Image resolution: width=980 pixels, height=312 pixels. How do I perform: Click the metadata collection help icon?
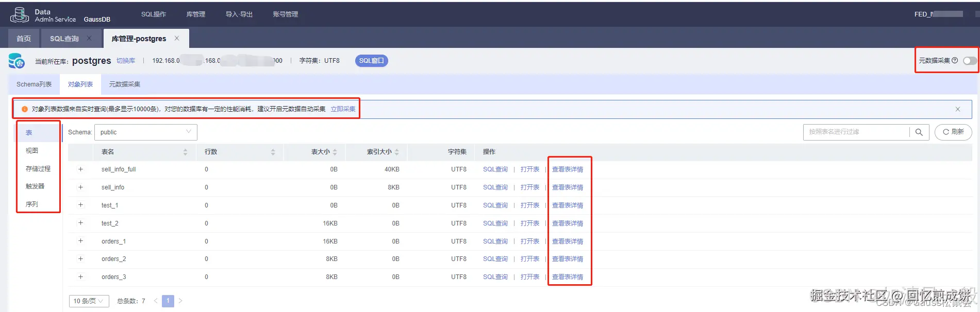tap(955, 60)
